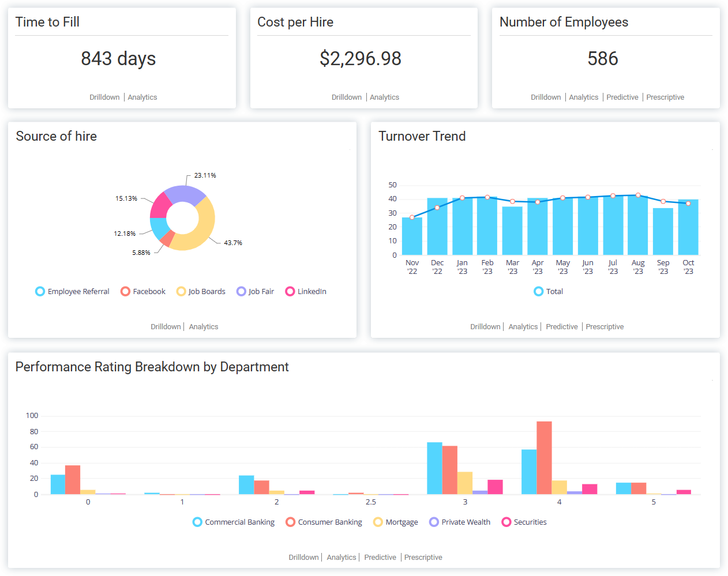Click Commercial Banking bar at rating 3
This screenshot has width=728, height=576.
coord(434,468)
